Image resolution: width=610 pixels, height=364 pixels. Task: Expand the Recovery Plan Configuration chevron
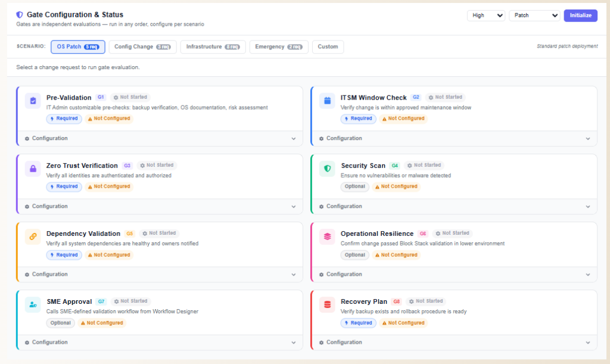588,343
